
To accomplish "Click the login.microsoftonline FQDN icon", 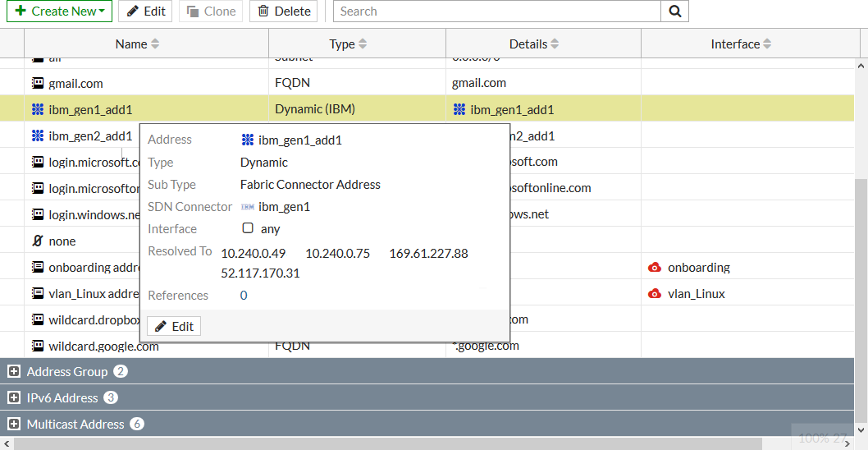I will coord(37,188).
